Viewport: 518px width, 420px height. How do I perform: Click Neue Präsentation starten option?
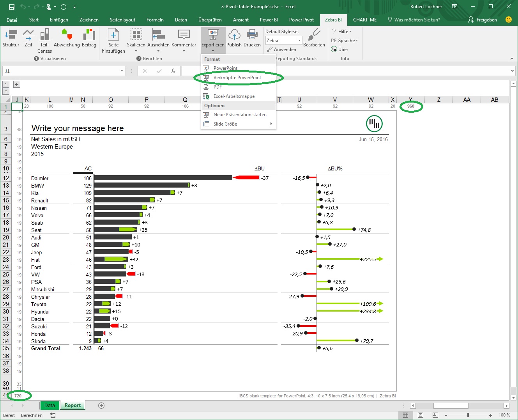238,115
